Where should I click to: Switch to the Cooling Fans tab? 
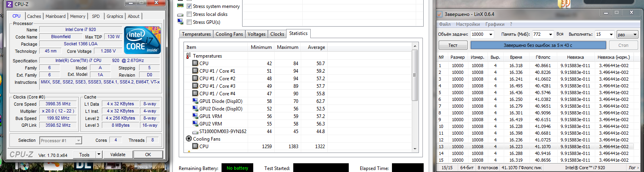click(x=229, y=34)
